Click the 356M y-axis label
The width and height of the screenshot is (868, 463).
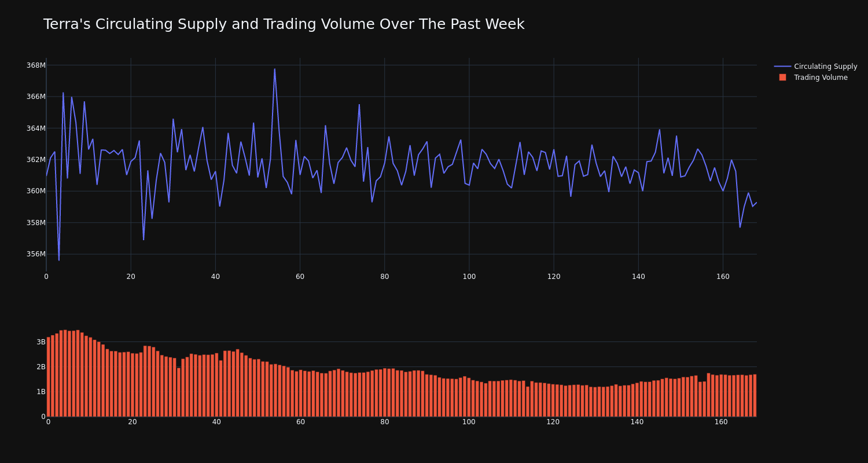pos(36,254)
